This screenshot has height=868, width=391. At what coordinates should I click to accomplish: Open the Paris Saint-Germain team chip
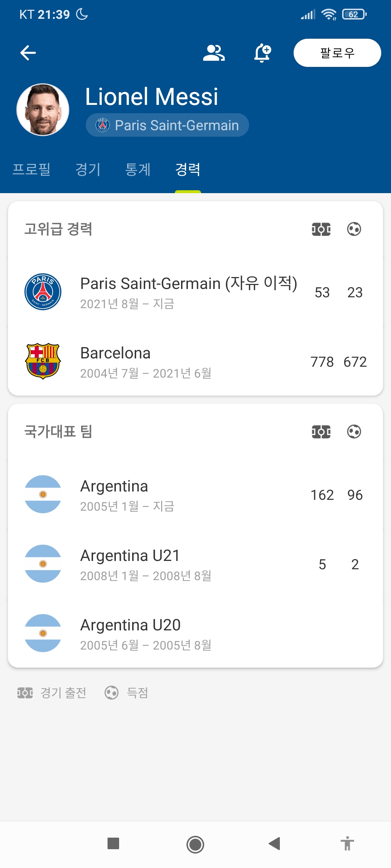167,125
